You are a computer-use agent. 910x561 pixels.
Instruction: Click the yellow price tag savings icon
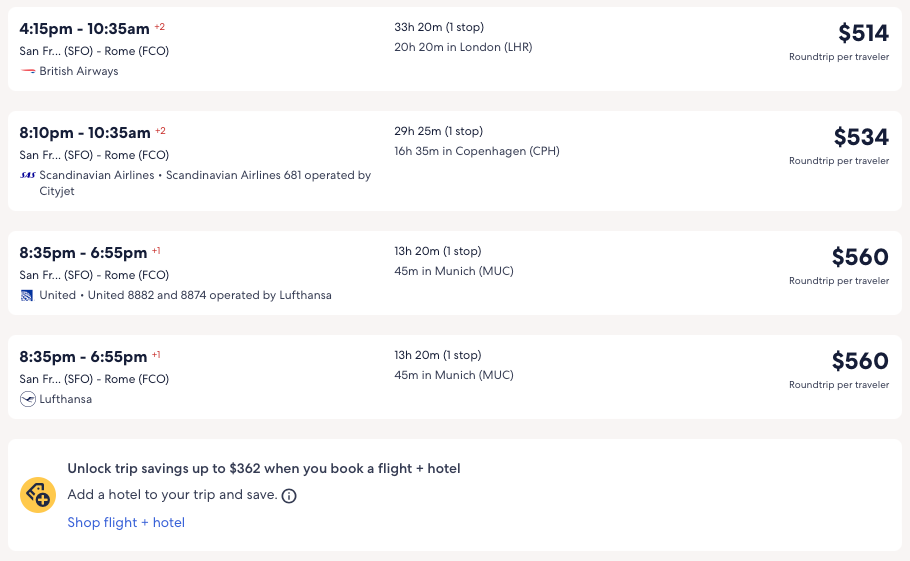click(38, 495)
